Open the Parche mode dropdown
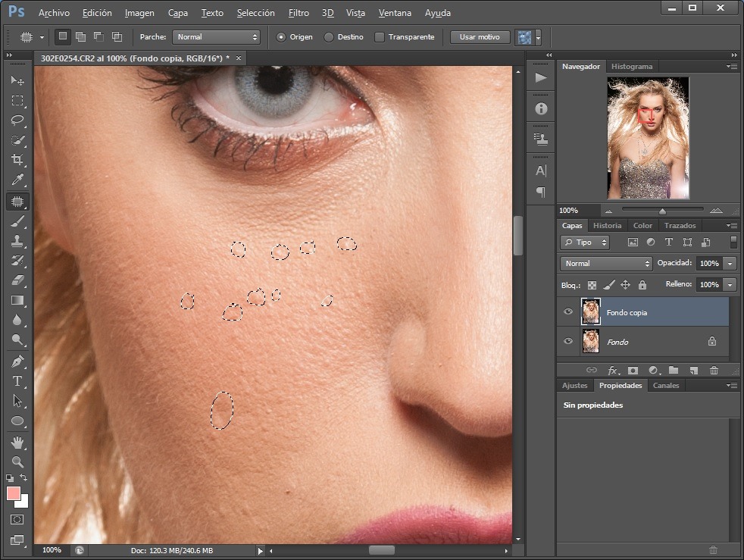Screen dimensions: 744x560 click(216, 37)
